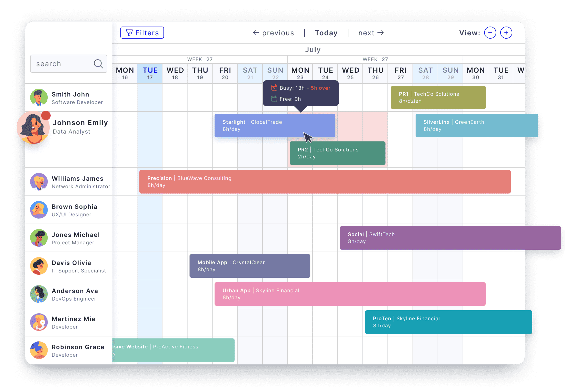This screenshot has height=392, width=565.
Task: Zoom in the view with the plus icon
Action: coord(506,32)
